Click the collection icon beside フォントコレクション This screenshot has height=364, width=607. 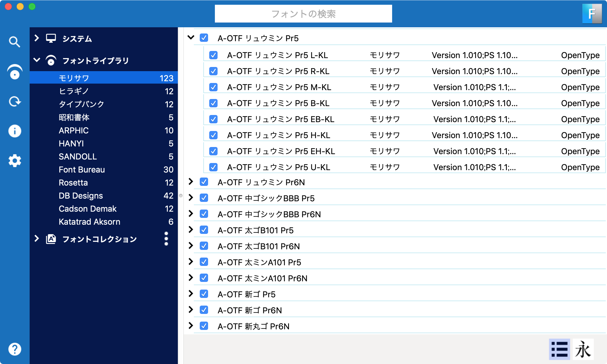click(51, 239)
